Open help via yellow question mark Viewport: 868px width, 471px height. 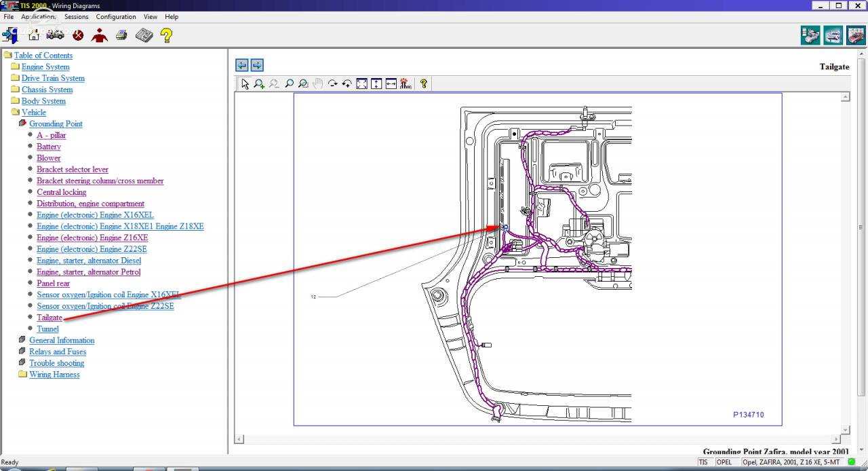166,35
